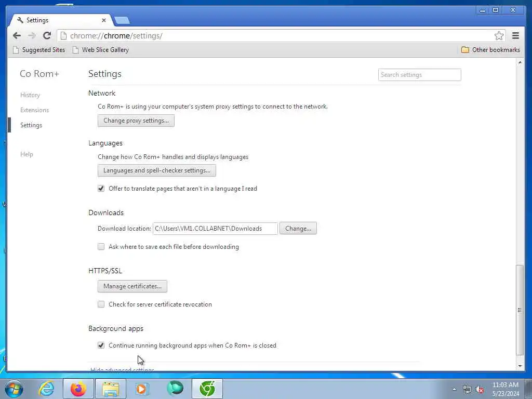532x399 pixels.
Task: Click the page scrollbar thumb
Action: click(520, 310)
